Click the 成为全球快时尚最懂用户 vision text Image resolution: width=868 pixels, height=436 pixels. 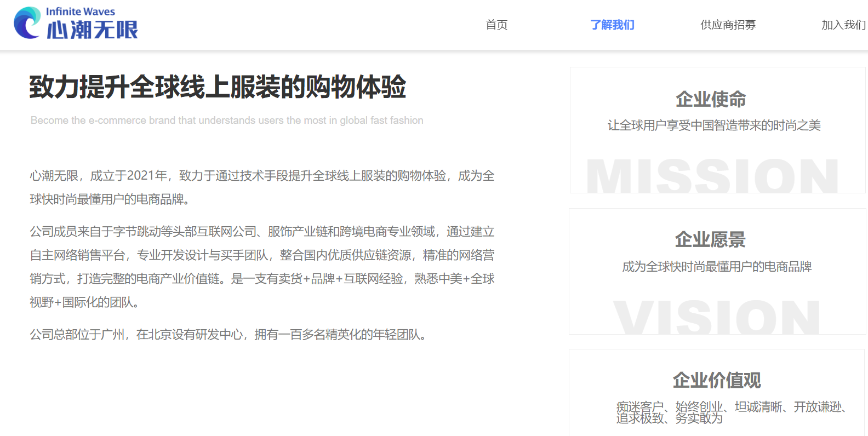point(717,267)
